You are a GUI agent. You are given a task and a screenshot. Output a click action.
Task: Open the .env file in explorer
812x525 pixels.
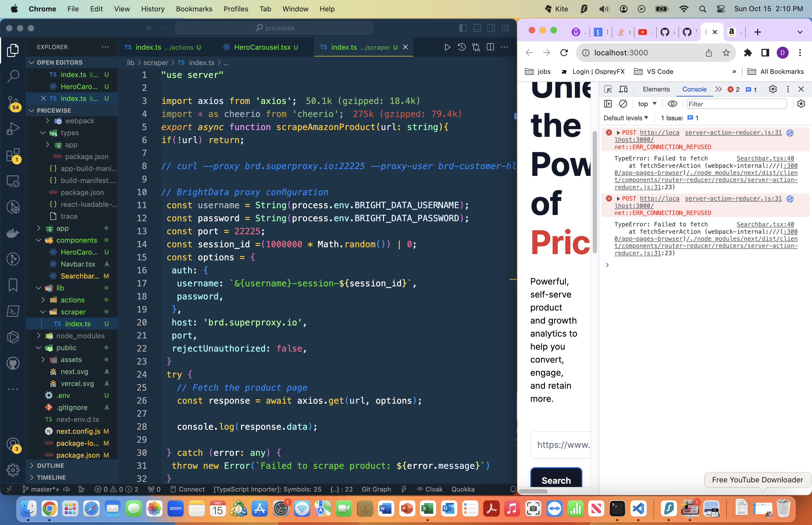click(72, 396)
